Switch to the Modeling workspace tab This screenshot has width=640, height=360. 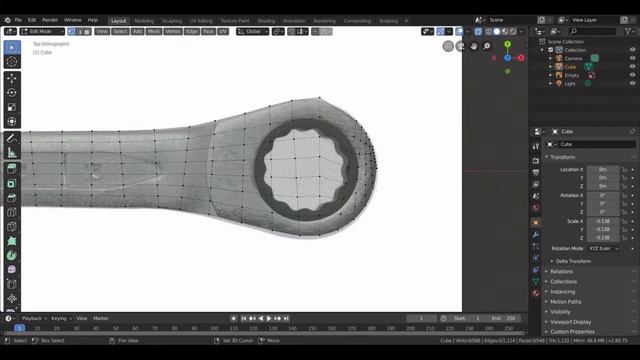point(144,21)
